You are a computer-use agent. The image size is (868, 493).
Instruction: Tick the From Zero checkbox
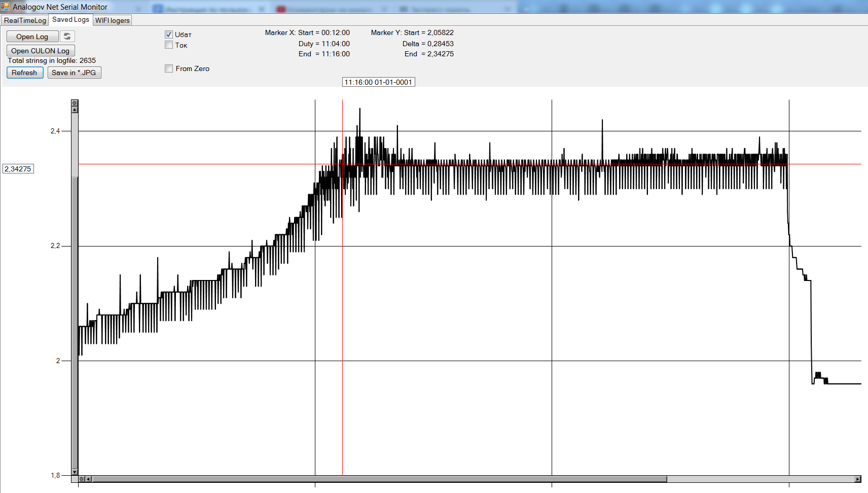click(169, 68)
